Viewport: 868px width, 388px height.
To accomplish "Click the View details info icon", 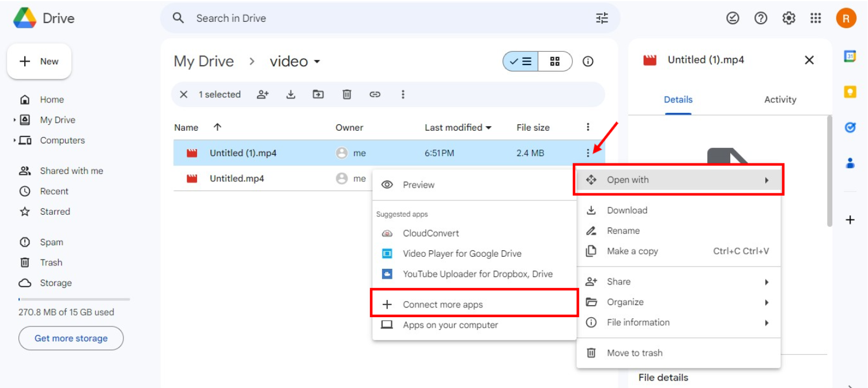I will coord(588,61).
